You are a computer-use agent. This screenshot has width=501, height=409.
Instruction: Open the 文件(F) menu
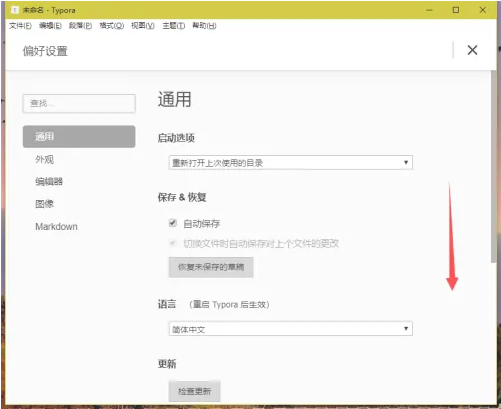(x=20, y=26)
